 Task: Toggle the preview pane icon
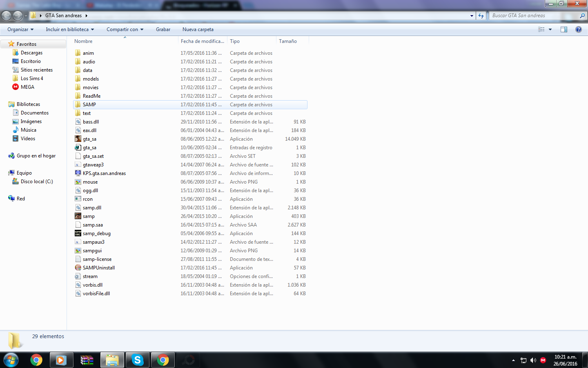564,29
